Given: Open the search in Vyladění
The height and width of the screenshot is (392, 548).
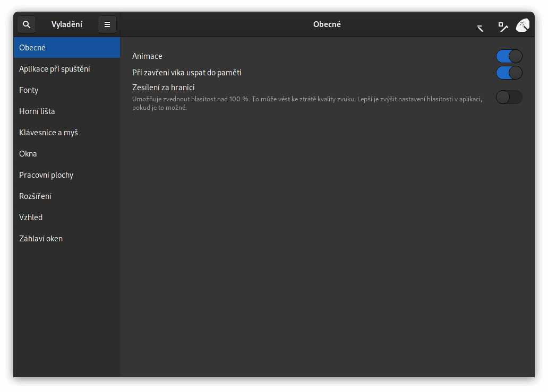Looking at the screenshot, I should coord(27,24).
